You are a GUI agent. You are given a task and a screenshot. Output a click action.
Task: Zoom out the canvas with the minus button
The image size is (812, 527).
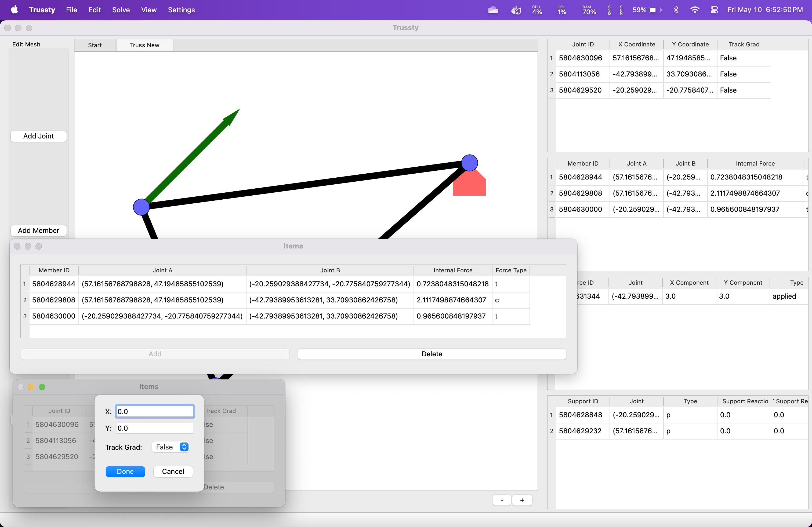502,500
